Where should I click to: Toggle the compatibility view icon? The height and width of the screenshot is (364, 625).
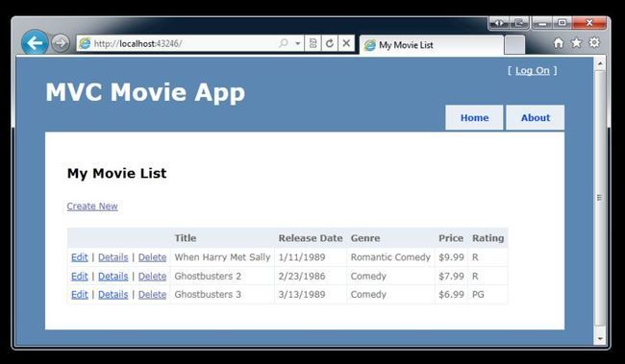[x=313, y=43]
